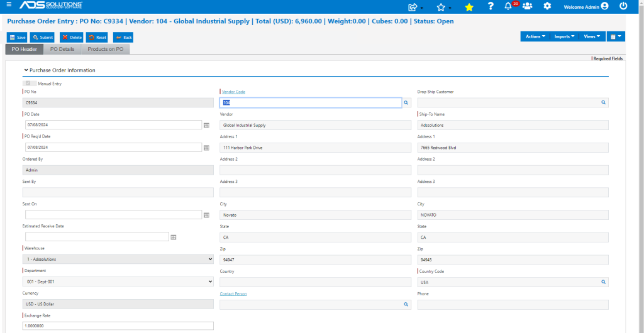Click Ordered By value Admin
The height and width of the screenshot is (333, 644).
tap(118, 170)
